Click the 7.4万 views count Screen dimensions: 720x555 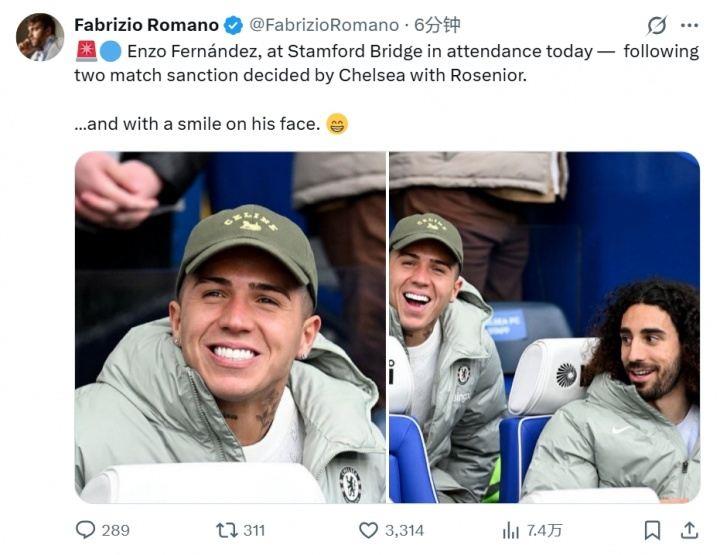(x=545, y=530)
